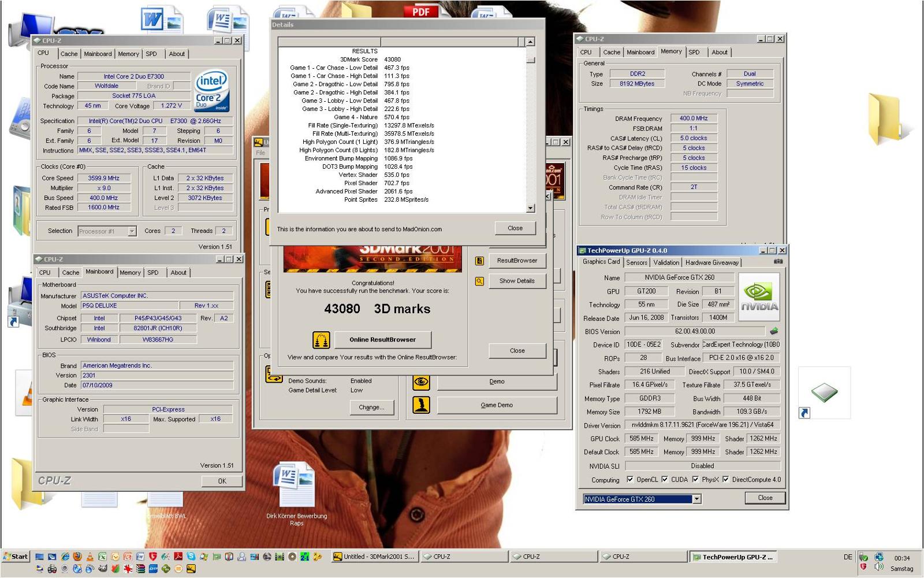Click Close in the 3DMark score dialog

[x=517, y=351]
